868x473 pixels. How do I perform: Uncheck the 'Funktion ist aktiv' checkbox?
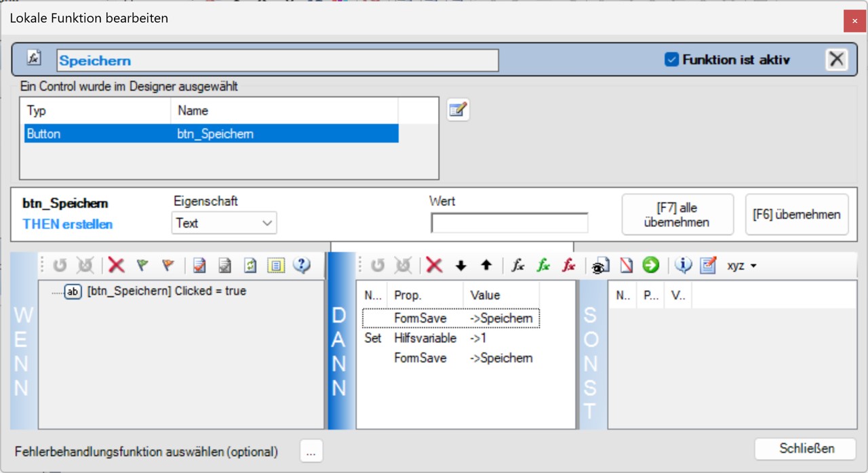[x=671, y=60]
